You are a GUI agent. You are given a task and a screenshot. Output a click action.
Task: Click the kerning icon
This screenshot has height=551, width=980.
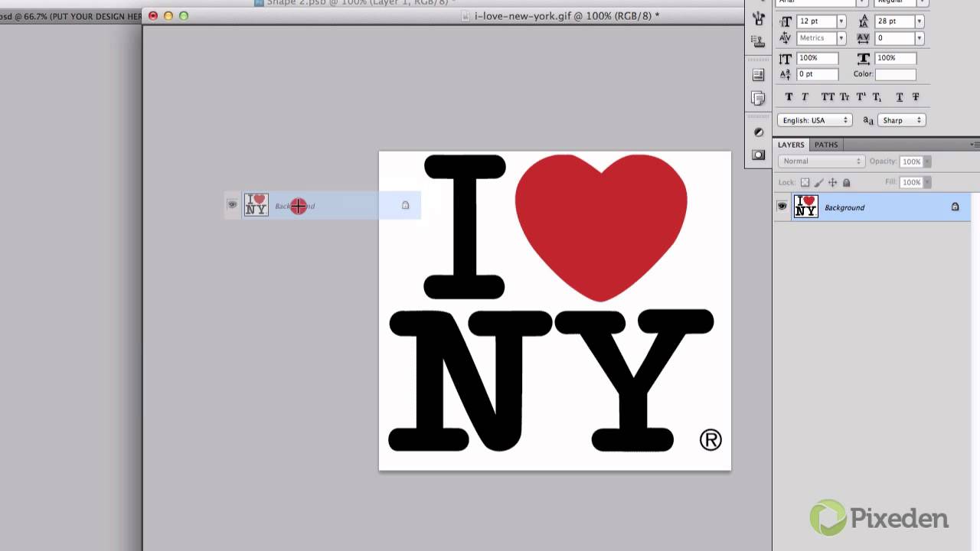[786, 38]
